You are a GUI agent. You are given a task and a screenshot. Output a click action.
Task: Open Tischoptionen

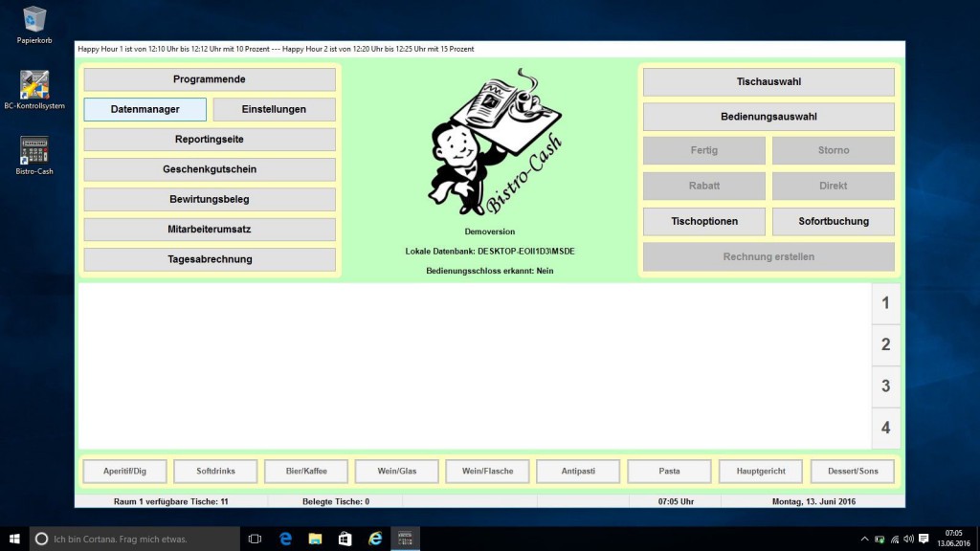coord(703,221)
